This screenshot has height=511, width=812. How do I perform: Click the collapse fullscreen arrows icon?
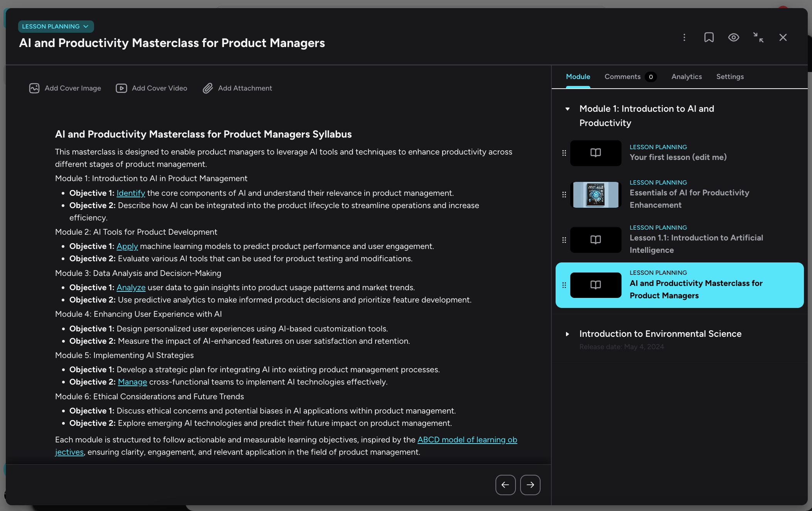(x=758, y=37)
